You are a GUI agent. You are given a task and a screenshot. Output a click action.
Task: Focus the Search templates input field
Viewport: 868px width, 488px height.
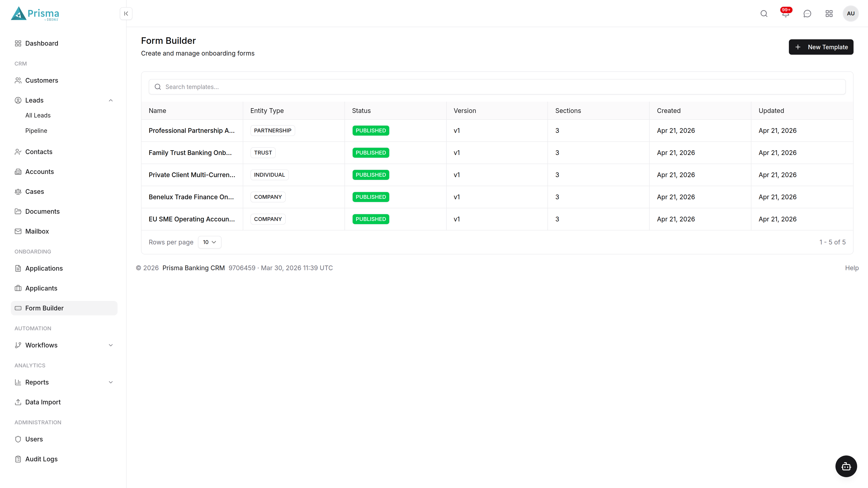[x=497, y=87]
